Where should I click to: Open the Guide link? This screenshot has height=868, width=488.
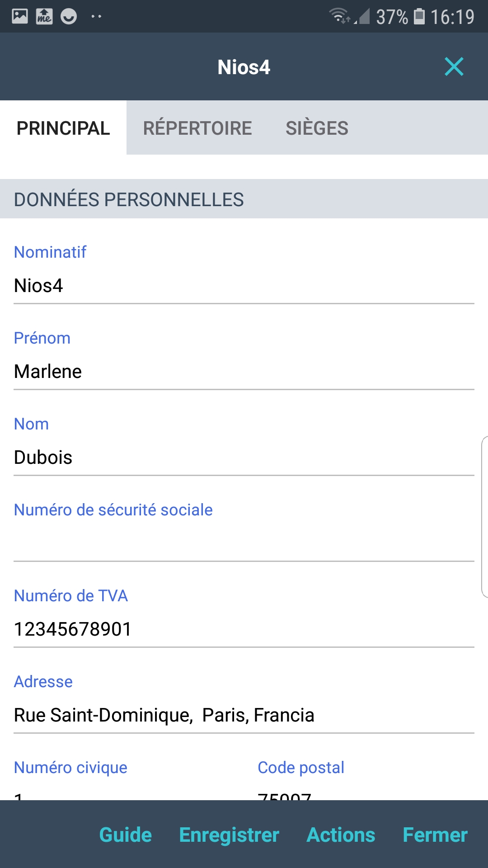pyautogui.click(x=126, y=835)
